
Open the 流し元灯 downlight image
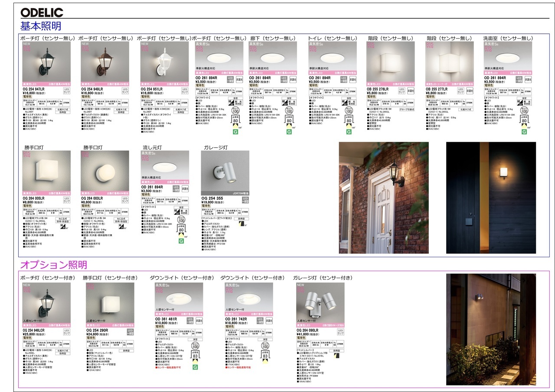[x=165, y=168]
